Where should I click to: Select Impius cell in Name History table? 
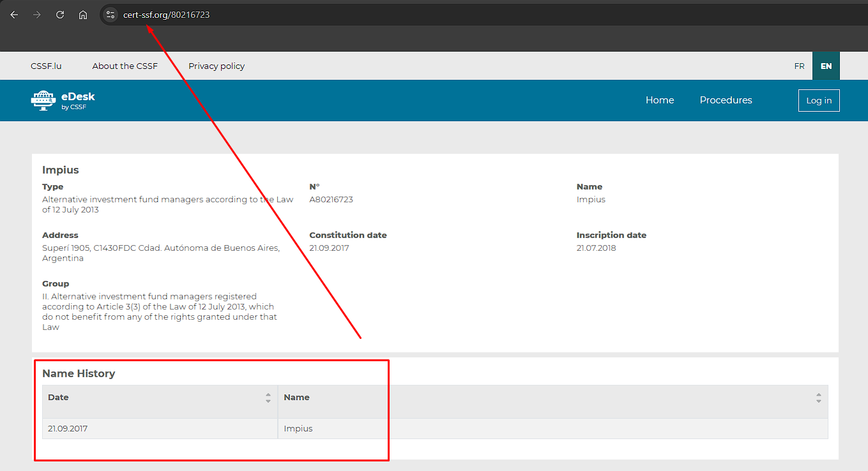298,428
